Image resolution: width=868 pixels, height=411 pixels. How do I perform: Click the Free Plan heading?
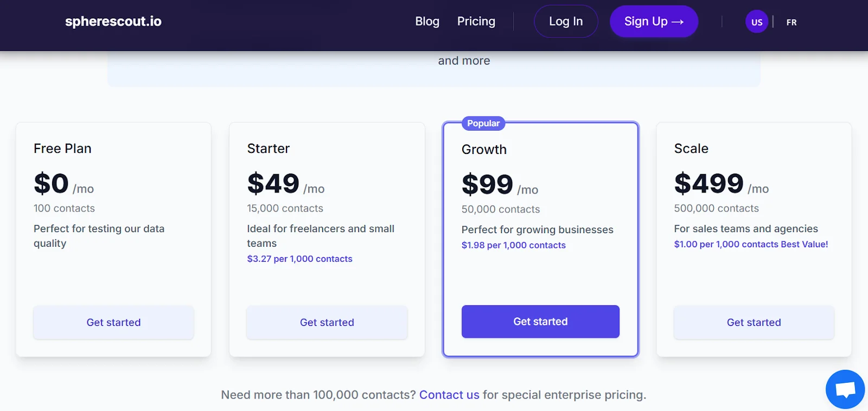tap(62, 149)
